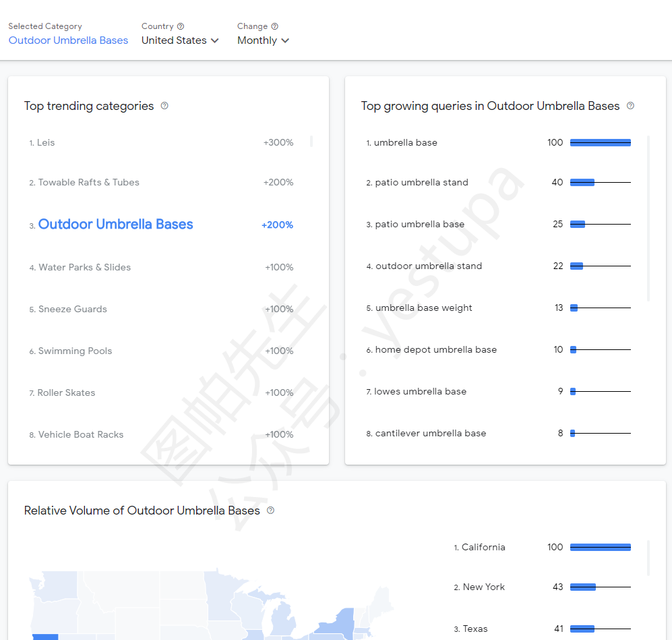Click the patio umbrella stand query
672x640 pixels.
[421, 183]
